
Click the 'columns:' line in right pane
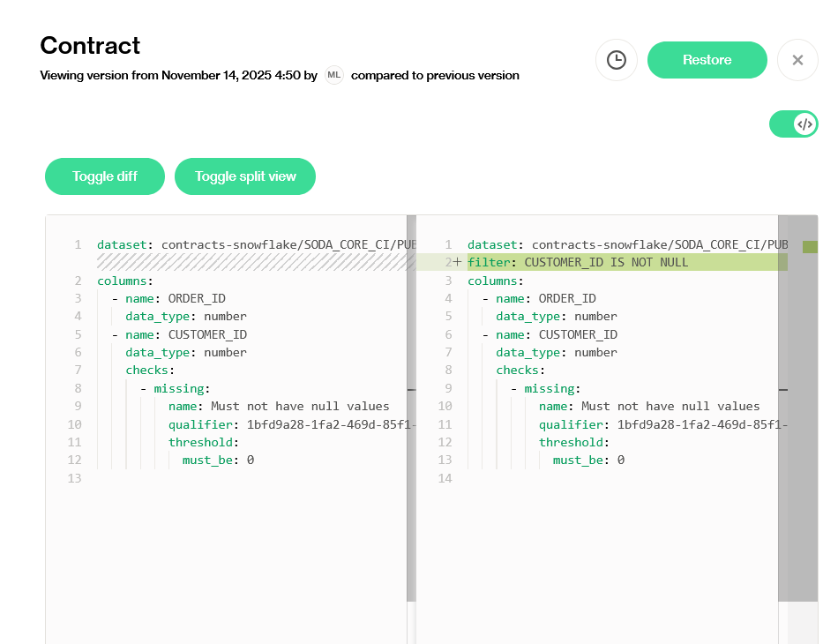495,281
